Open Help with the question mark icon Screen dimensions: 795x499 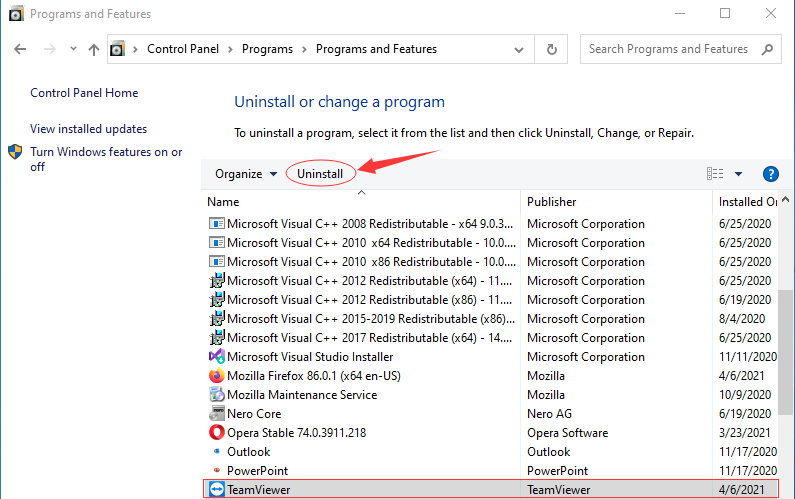(771, 174)
